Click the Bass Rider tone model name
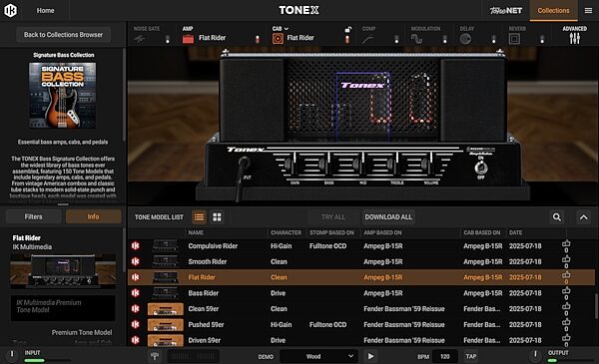This screenshot has width=599, height=364. [204, 293]
